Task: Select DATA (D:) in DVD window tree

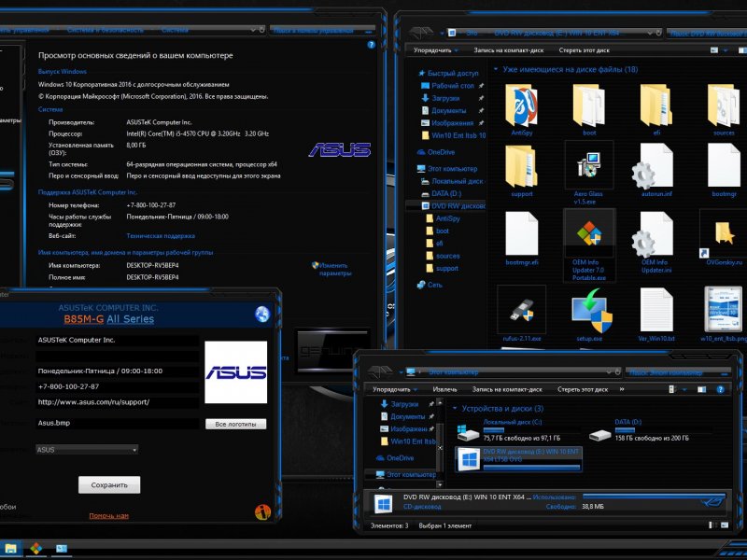Action: tap(441, 193)
